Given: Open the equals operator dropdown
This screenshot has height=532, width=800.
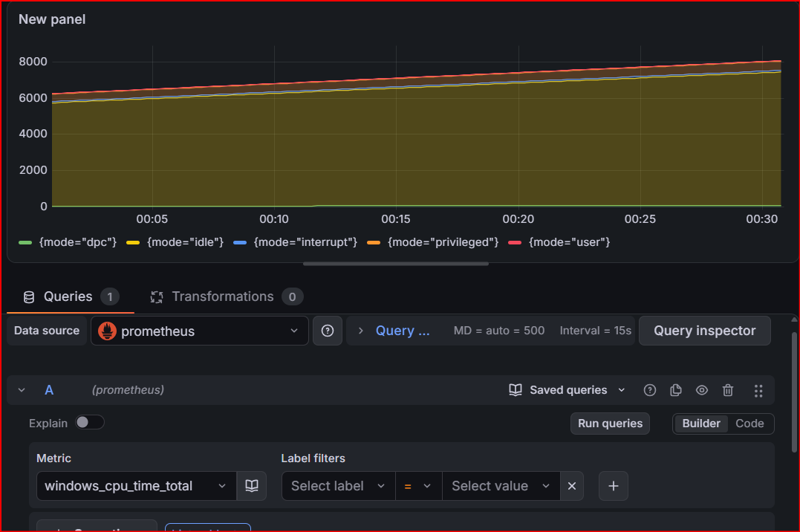Looking at the screenshot, I should pyautogui.click(x=418, y=486).
